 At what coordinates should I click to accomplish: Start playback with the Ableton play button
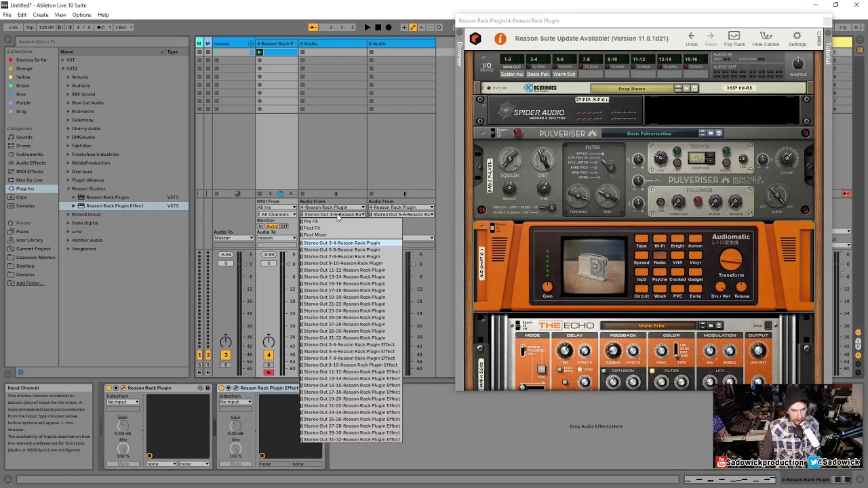pyautogui.click(x=367, y=27)
